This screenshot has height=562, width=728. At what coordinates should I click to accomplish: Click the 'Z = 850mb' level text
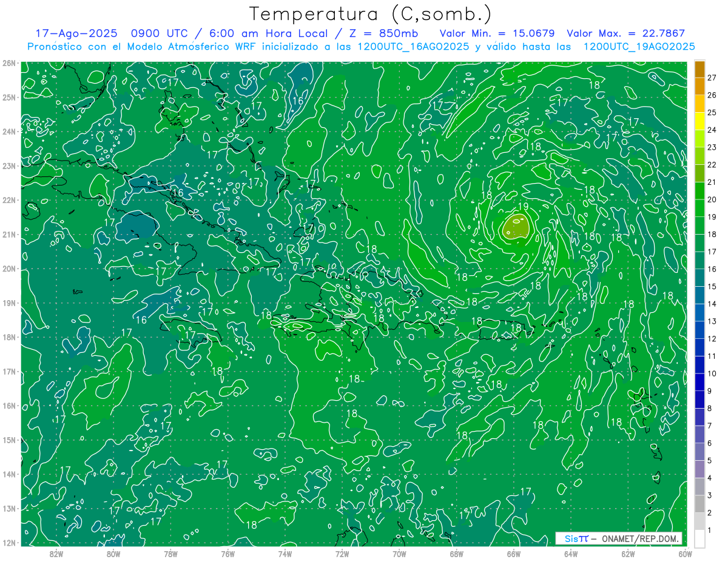point(383,33)
